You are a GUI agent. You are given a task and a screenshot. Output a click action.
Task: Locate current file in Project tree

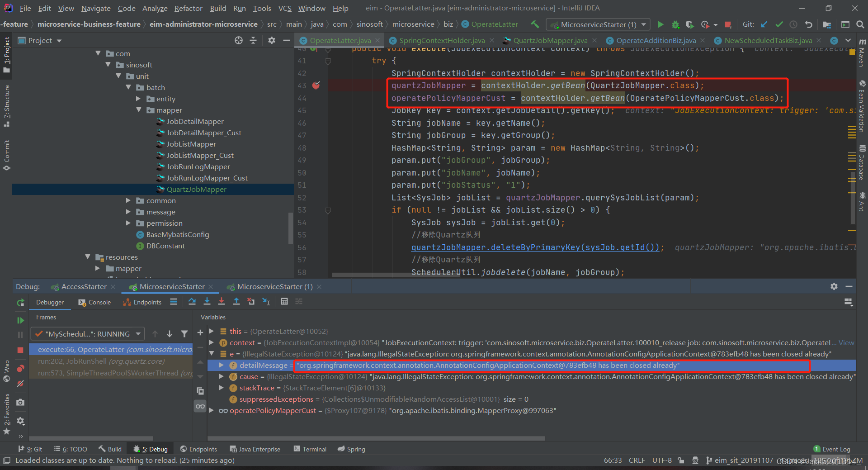click(239, 40)
